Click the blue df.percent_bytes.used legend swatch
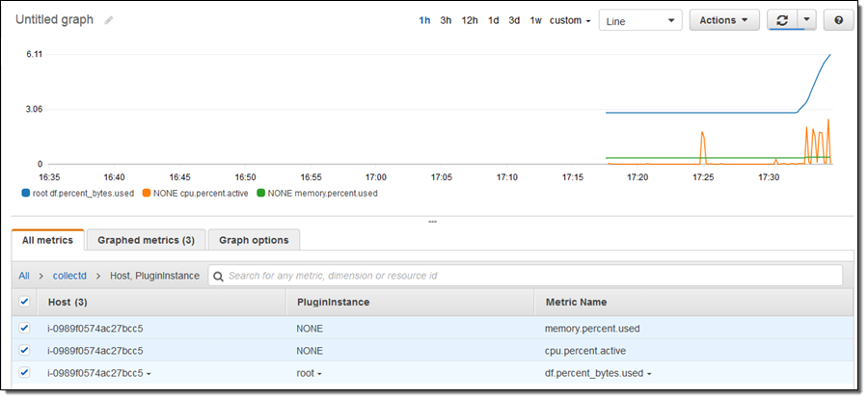Screen dimensions: 868x400 tap(25, 194)
